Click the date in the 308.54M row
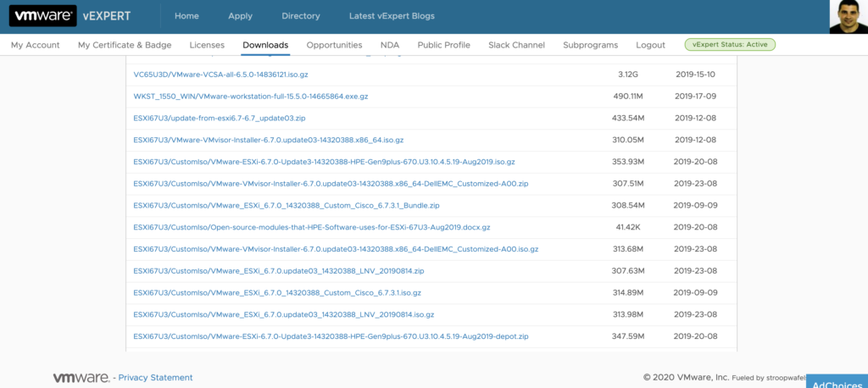The width and height of the screenshot is (868, 388). tap(696, 205)
